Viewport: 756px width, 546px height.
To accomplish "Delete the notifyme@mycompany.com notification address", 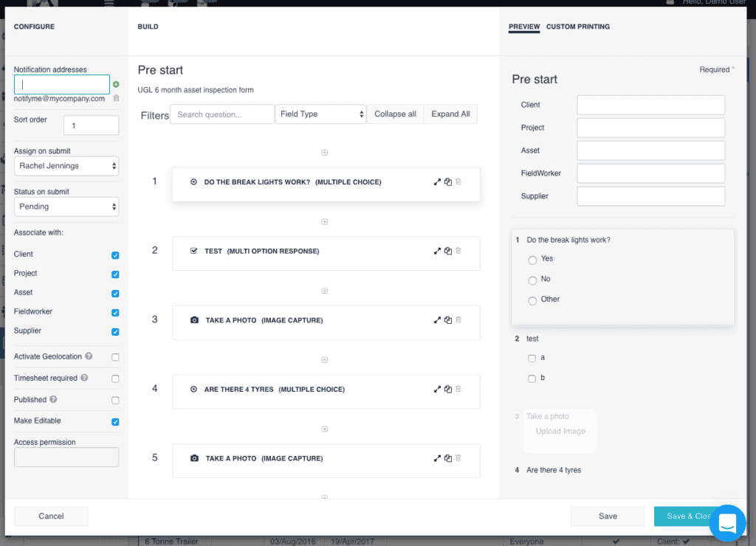I will (x=117, y=99).
